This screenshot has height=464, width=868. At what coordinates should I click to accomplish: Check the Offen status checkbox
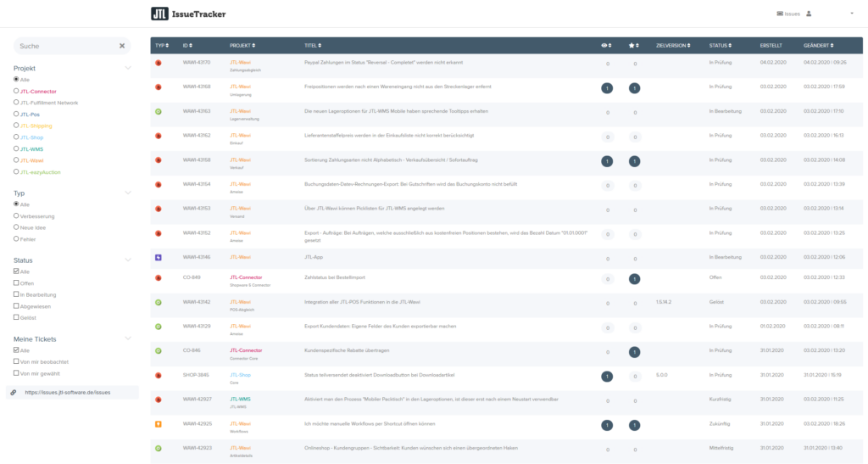tap(16, 283)
